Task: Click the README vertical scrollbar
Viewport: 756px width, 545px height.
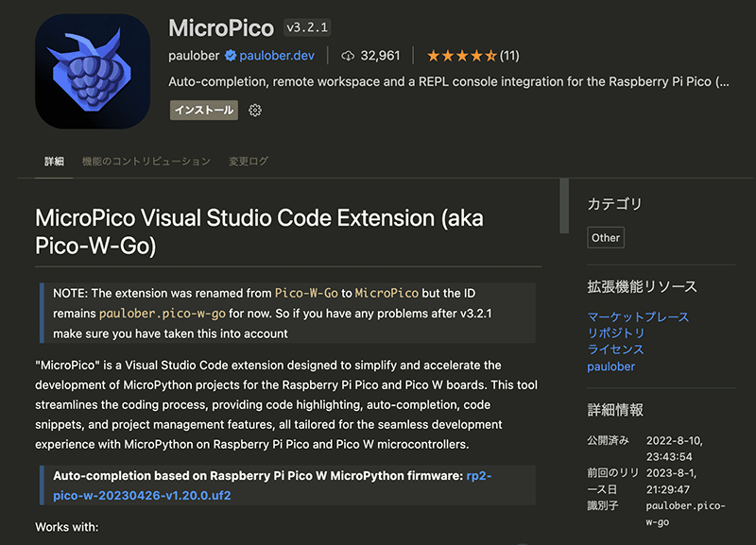Action: click(x=564, y=205)
